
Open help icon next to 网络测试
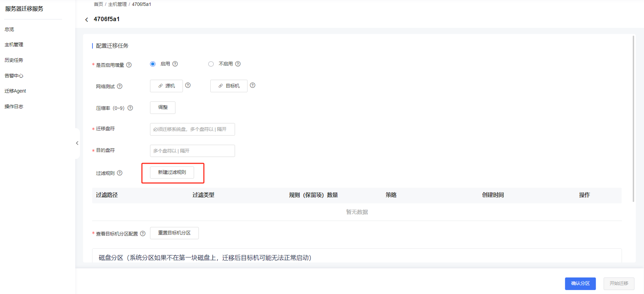pos(120,86)
